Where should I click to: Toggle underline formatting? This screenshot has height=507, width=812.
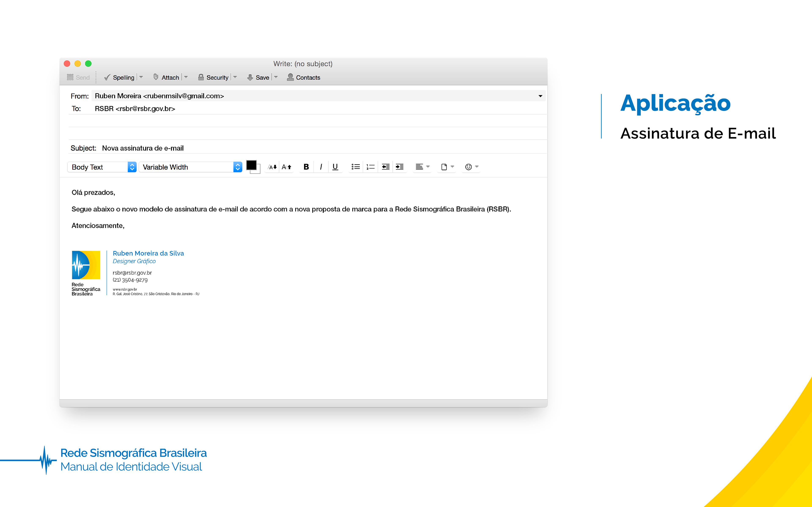point(335,167)
